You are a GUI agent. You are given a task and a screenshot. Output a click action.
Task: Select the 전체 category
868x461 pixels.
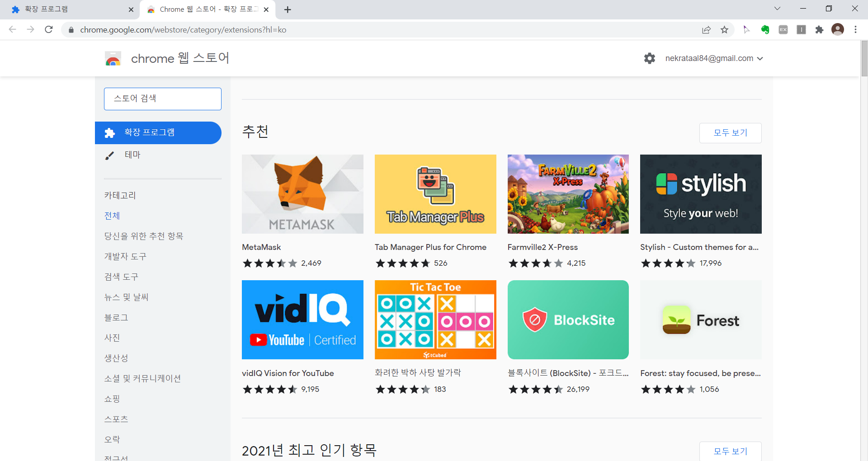pos(112,216)
